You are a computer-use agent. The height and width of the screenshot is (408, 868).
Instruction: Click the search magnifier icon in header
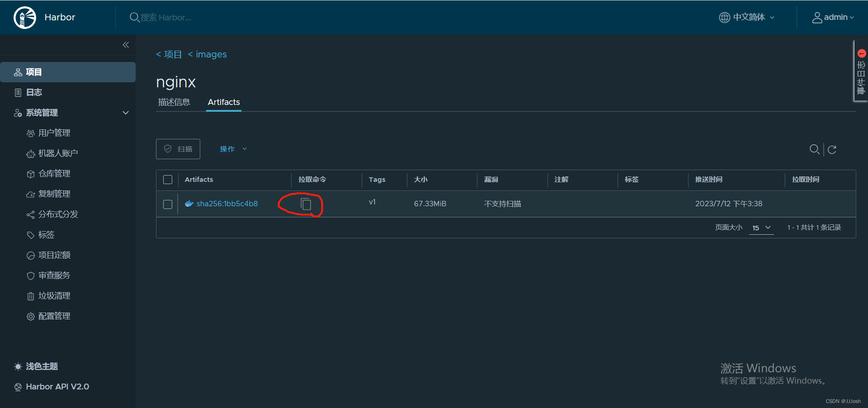134,17
